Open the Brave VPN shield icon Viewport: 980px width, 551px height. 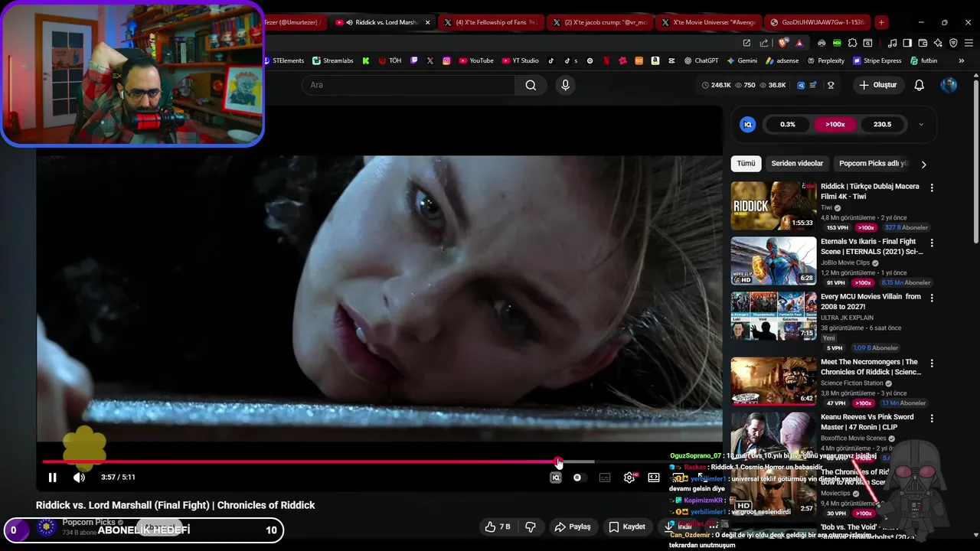953,43
